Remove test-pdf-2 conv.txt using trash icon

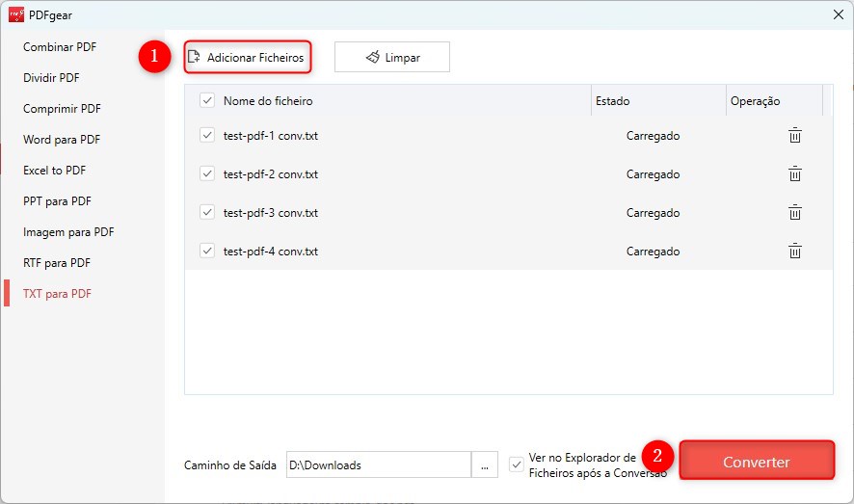794,173
